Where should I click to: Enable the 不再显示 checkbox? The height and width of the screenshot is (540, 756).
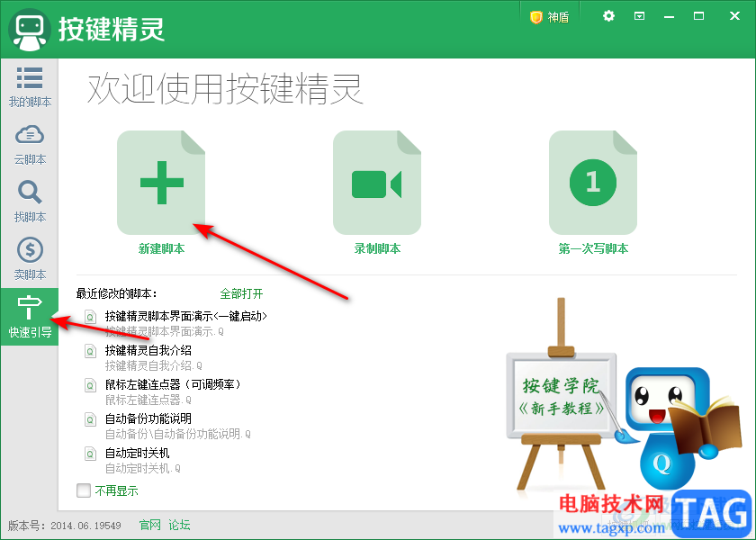click(84, 490)
